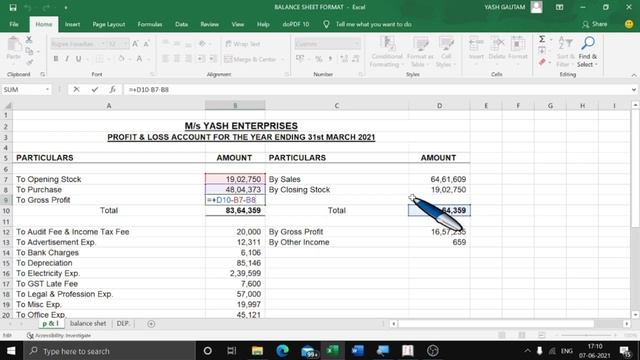Screen dimensions: 640x360
Task: Open the number format Custom dropdown
Action: (357, 44)
